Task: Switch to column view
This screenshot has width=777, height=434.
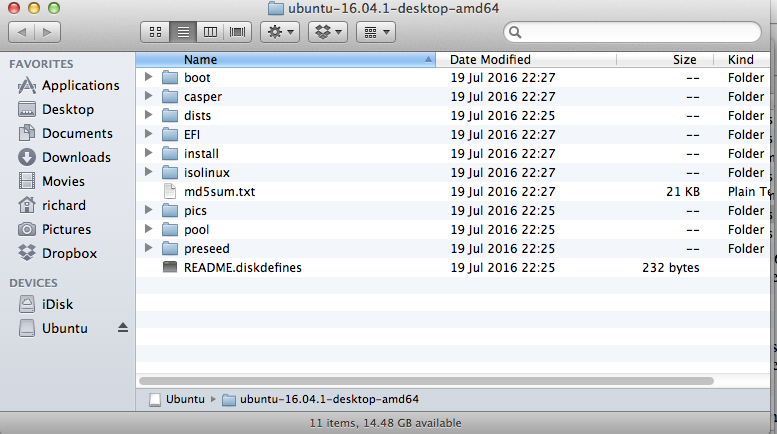Action: pyautogui.click(x=210, y=32)
